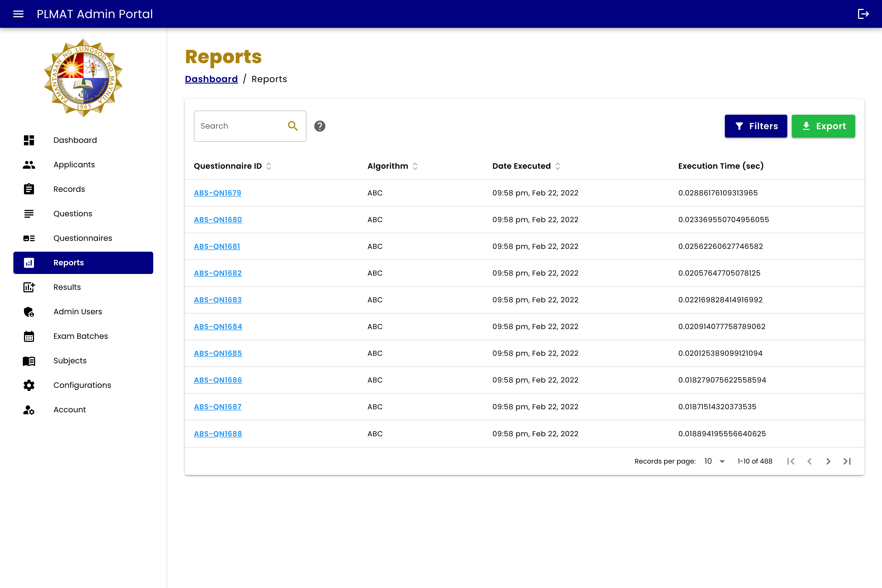This screenshot has height=588, width=882.
Task: Open the Applicants sidebar item
Action: (74, 165)
